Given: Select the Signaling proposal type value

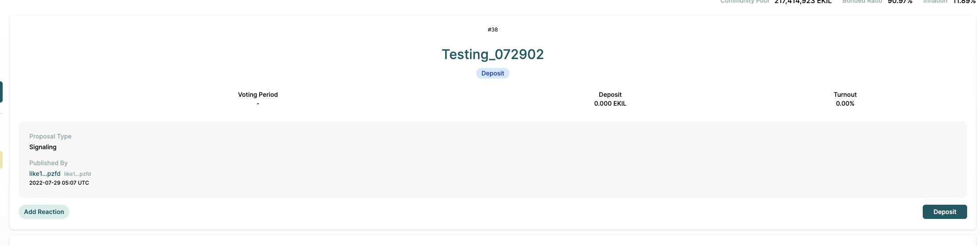Looking at the screenshot, I should (43, 147).
